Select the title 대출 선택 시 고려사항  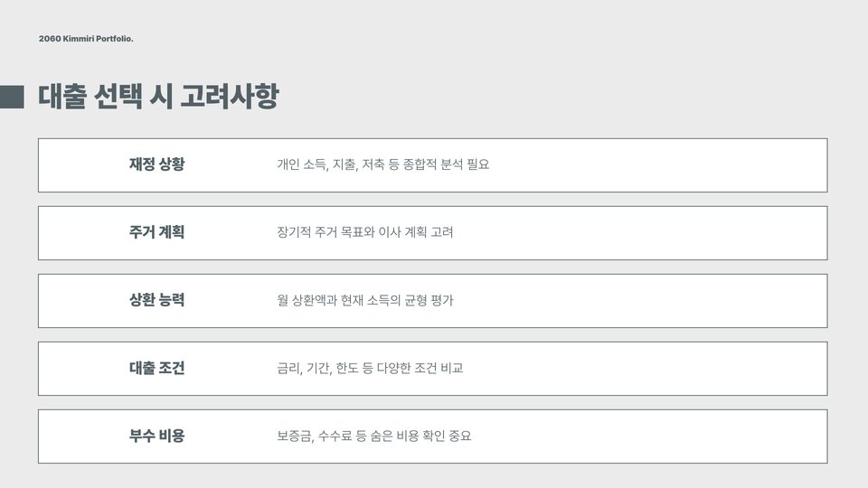coord(158,97)
